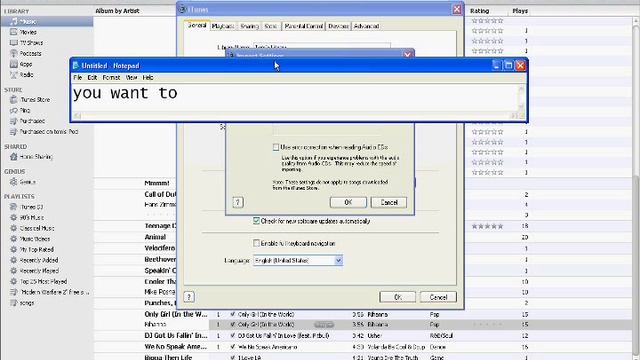Click the Ping button on highlighted song
This screenshot has height=360, width=640.
(x=324, y=325)
